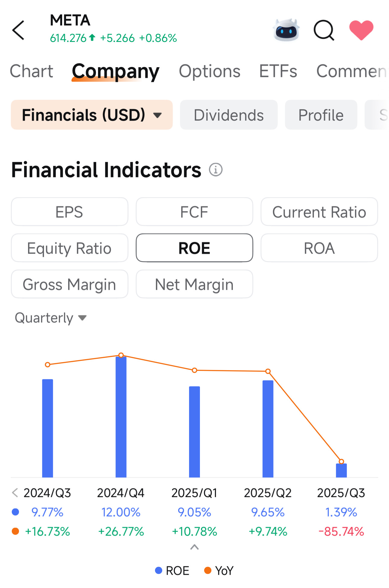Switch to the Chart tab
The image size is (389, 588).
click(x=31, y=71)
